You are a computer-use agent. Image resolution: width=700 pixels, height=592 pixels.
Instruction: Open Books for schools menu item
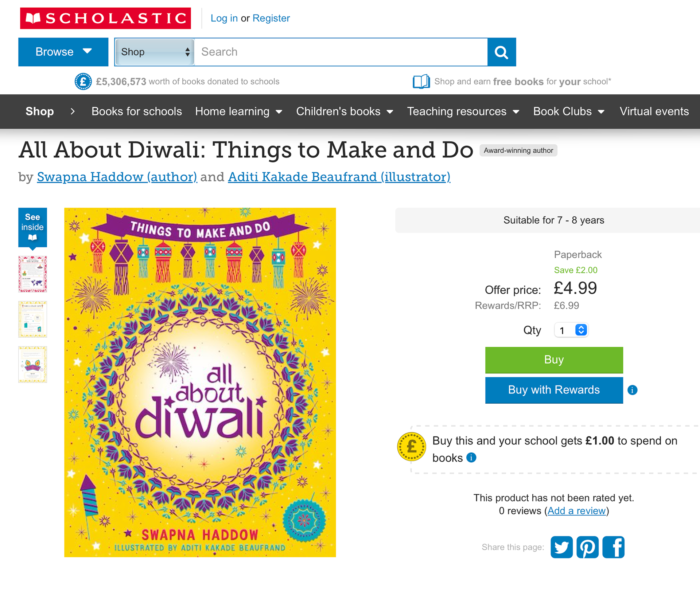136,111
